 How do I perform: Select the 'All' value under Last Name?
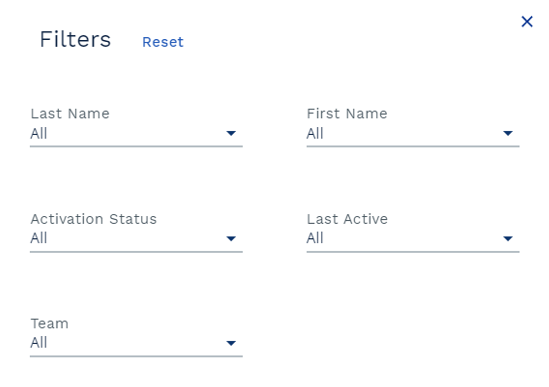click(x=39, y=133)
